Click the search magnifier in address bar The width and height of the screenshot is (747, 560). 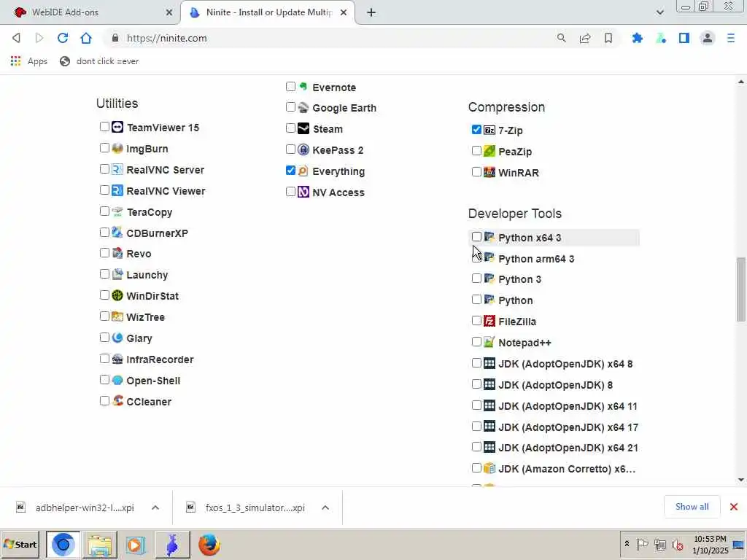click(x=562, y=38)
